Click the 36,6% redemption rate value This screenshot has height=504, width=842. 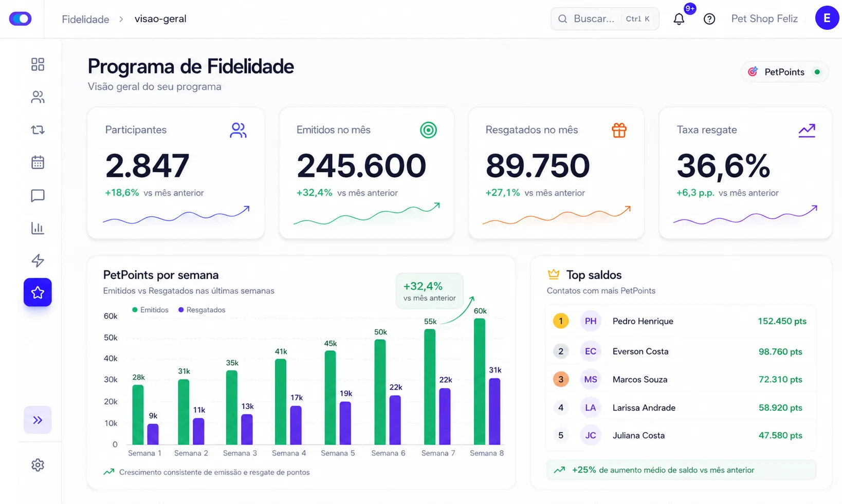723,166
